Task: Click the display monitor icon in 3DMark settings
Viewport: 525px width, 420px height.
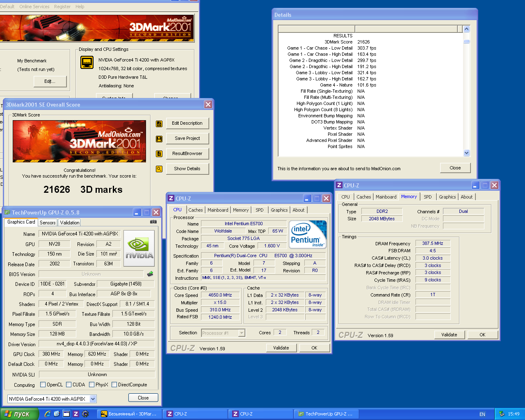Action: (87, 62)
